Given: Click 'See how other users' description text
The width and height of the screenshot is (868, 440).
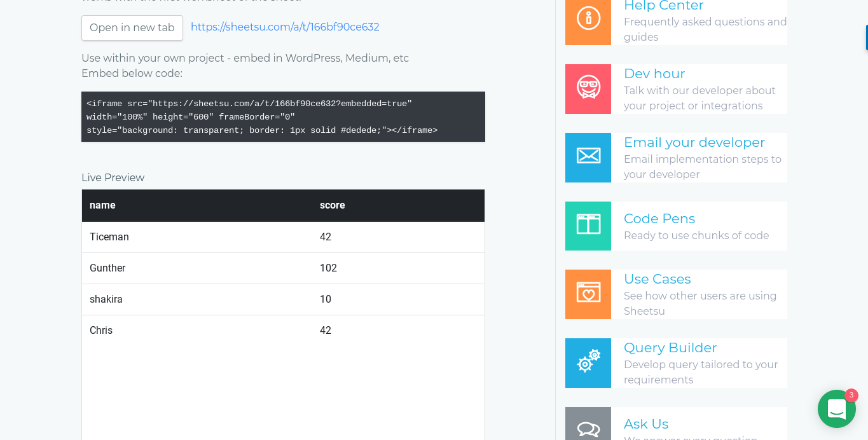Looking at the screenshot, I should coord(700,303).
